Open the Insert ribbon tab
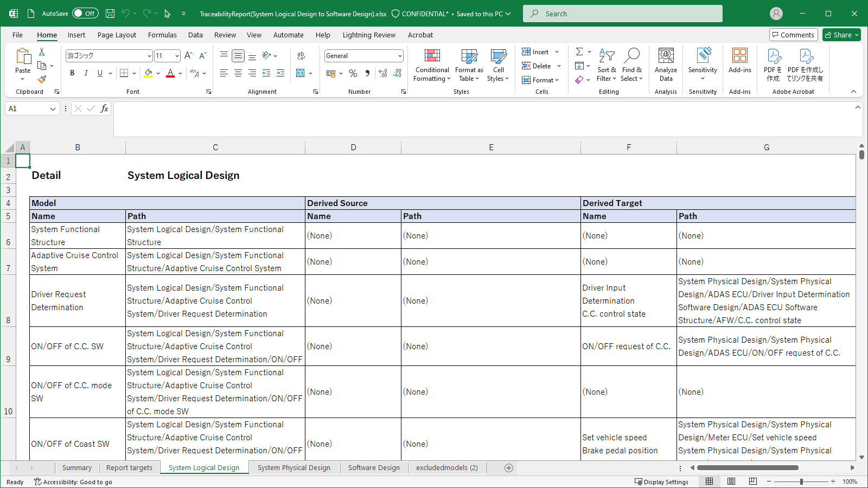868x488 pixels. tap(76, 35)
